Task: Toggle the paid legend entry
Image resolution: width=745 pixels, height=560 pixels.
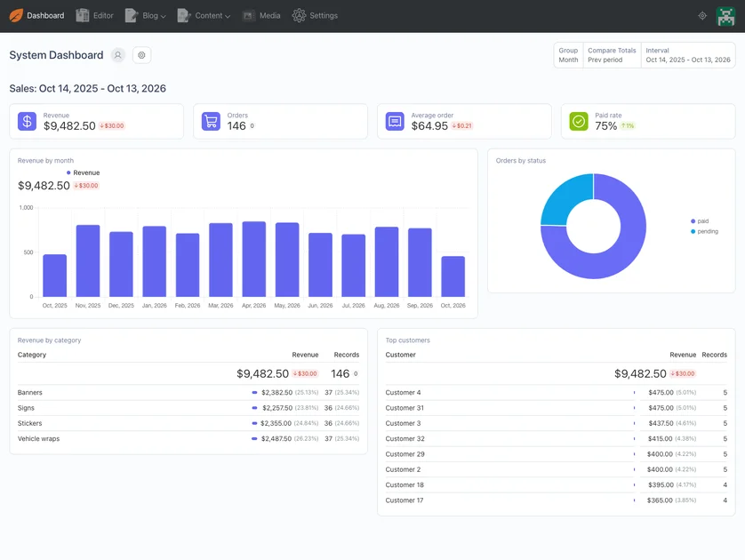Action: pyautogui.click(x=700, y=221)
